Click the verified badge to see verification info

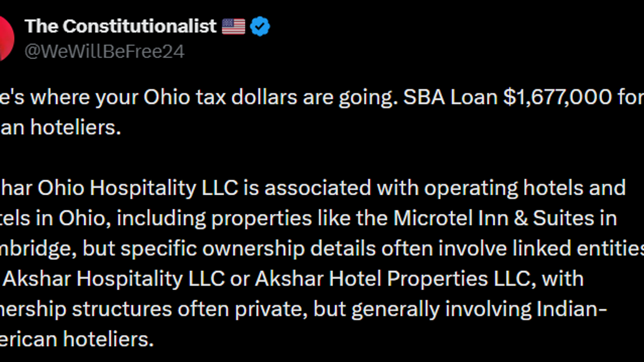(260, 26)
